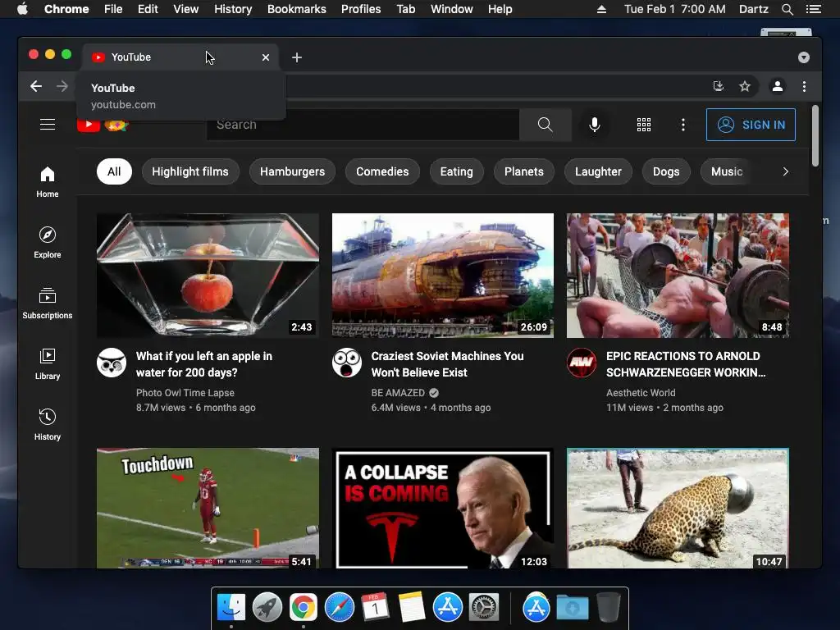The width and height of the screenshot is (840, 630).
Task: Click title 'Craziest Soviet Machines You Won't Believe Exist'
Action: click(x=447, y=364)
